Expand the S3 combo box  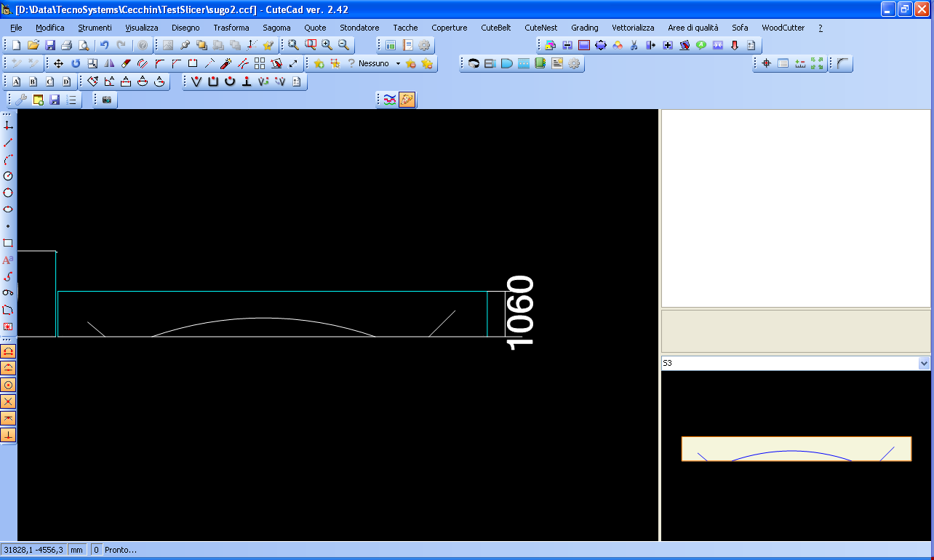click(x=924, y=363)
